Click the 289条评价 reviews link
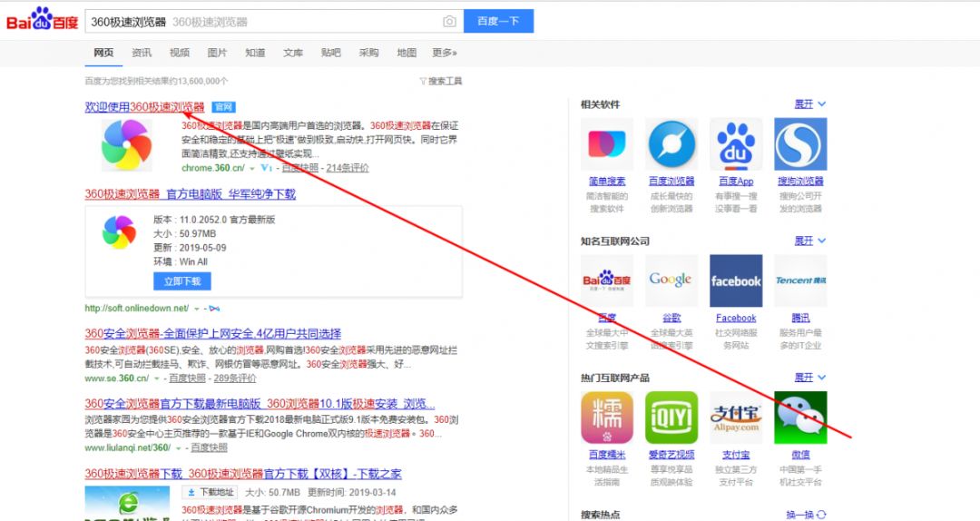Viewport: 980px width, 521px height. (235, 378)
